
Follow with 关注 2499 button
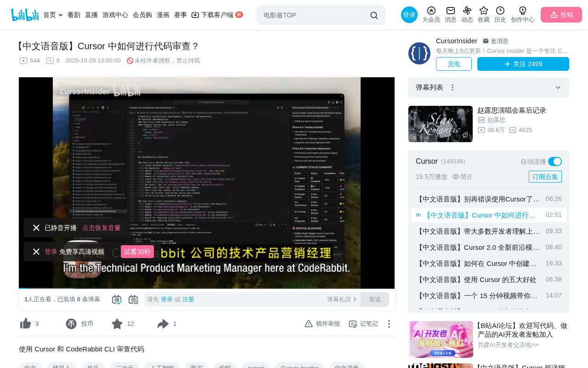(523, 64)
